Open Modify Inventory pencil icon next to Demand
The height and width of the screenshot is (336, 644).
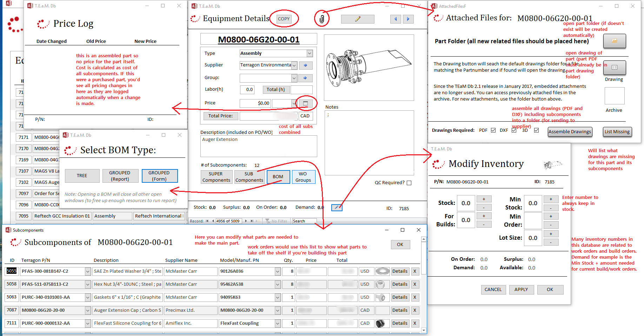pyautogui.click(x=337, y=207)
